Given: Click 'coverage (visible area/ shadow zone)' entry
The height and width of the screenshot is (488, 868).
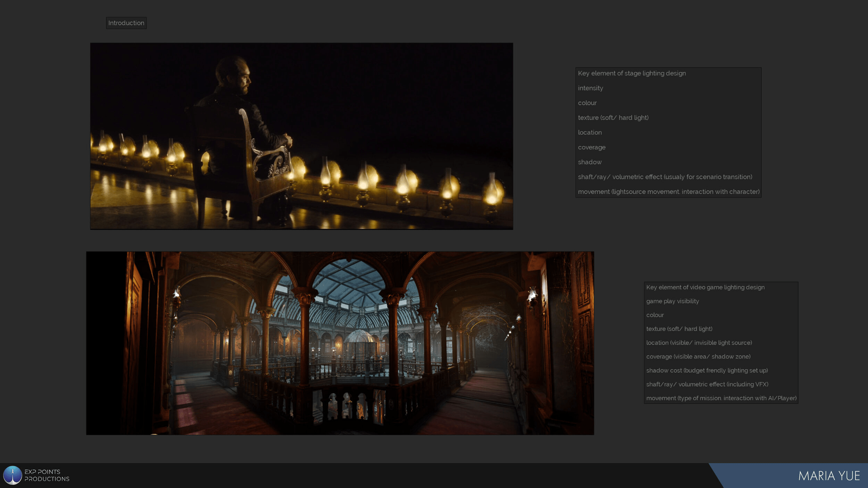Looking at the screenshot, I should pyautogui.click(x=698, y=356).
